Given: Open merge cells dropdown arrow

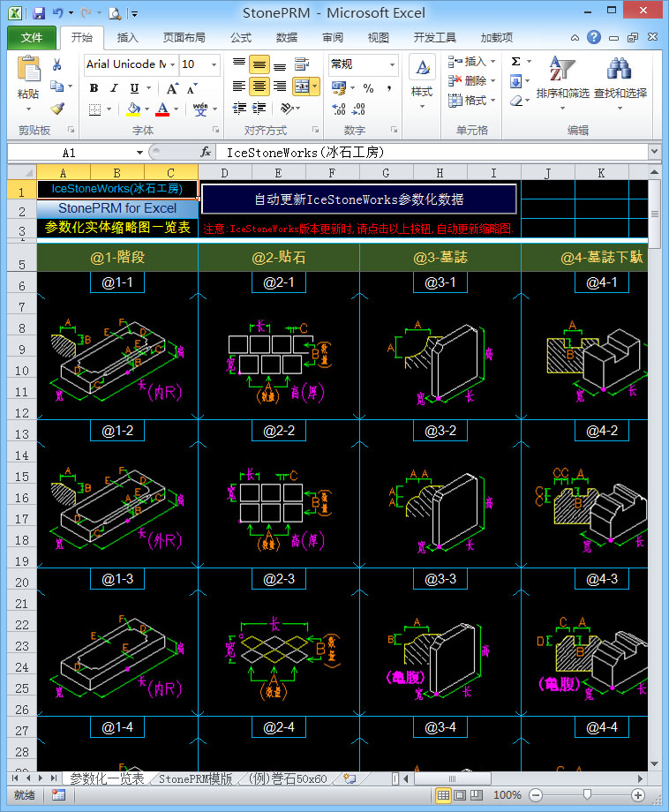Looking at the screenshot, I should (x=315, y=86).
